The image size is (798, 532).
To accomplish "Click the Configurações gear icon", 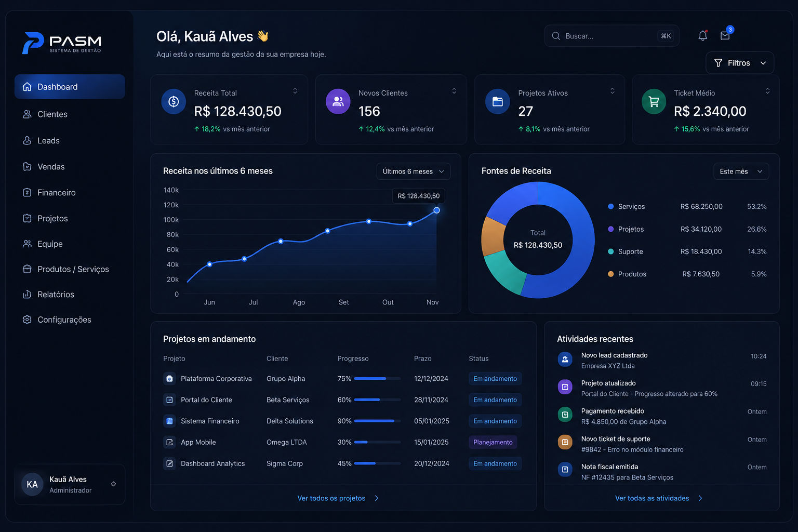I will tap(27, 320).
